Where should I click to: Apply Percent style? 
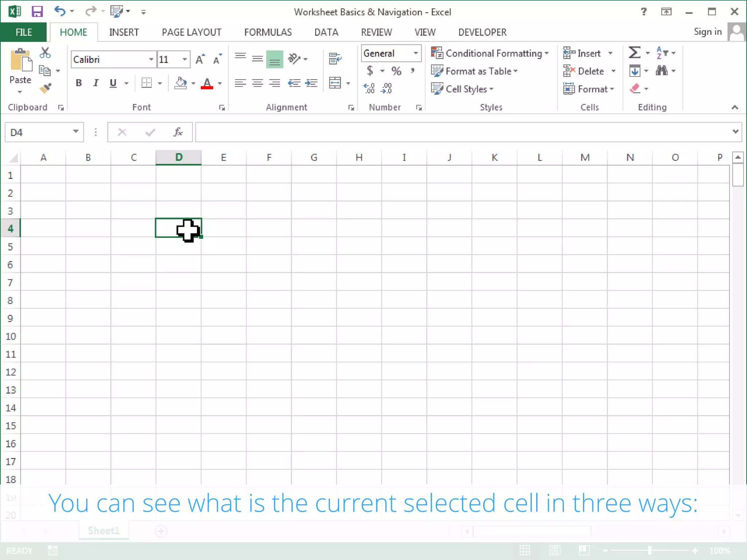click(396, 71)
